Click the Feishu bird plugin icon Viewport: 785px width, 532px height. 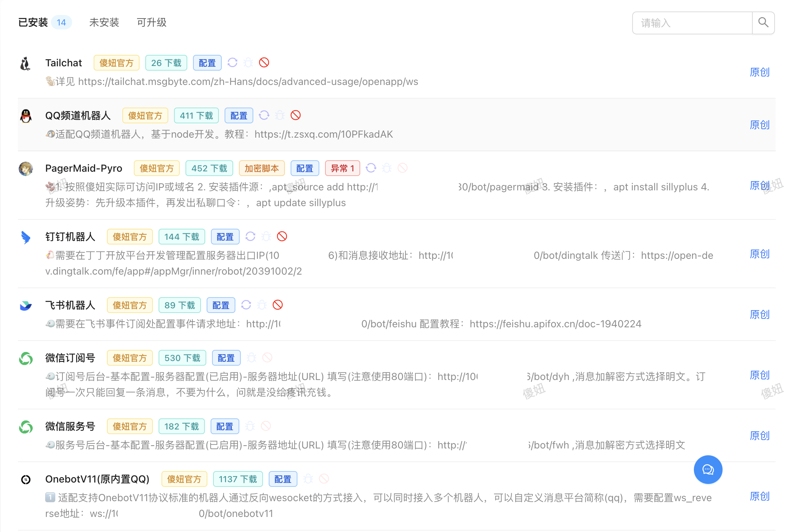click(25, 306)
